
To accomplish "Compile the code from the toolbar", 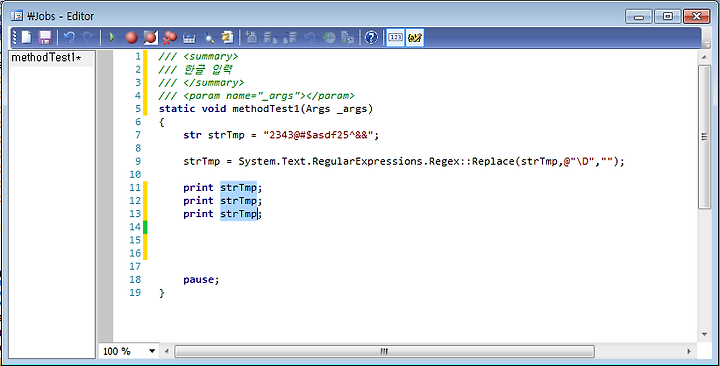I will (189, 37).
